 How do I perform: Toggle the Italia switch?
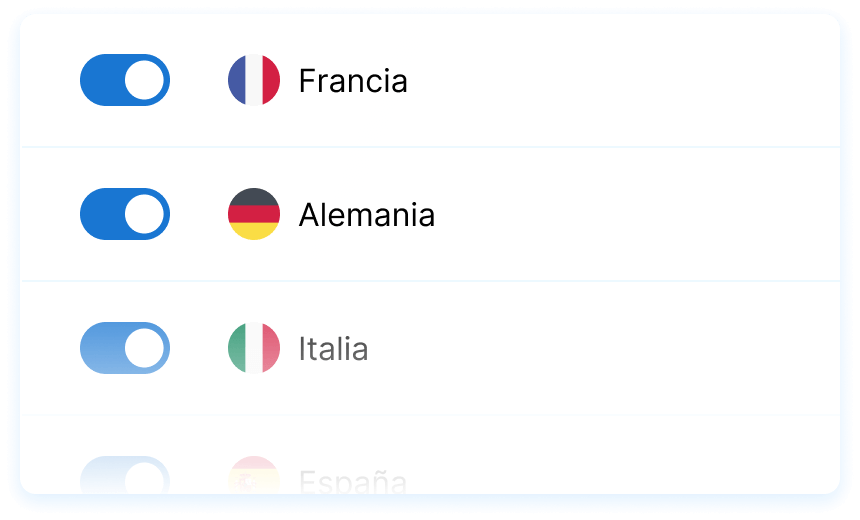(x=124, y=348)
